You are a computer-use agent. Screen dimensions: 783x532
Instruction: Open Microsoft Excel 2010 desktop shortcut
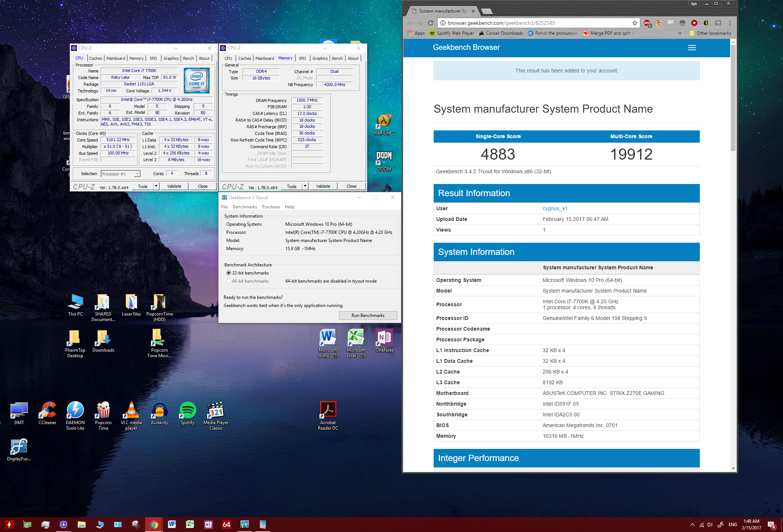(x=356, y=343)
